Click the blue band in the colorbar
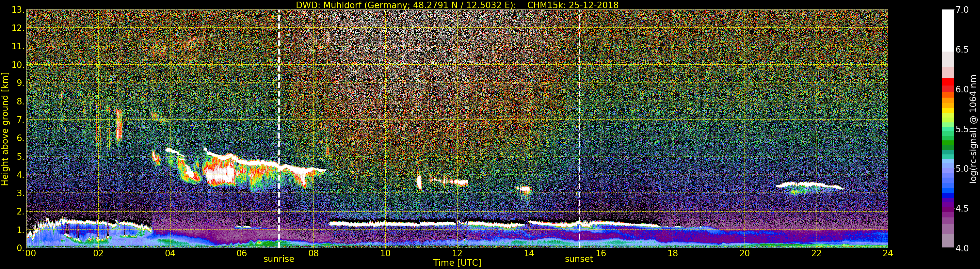Image resolution: width=980 pixels, height=269 pixels. click(x=948, y=188)
